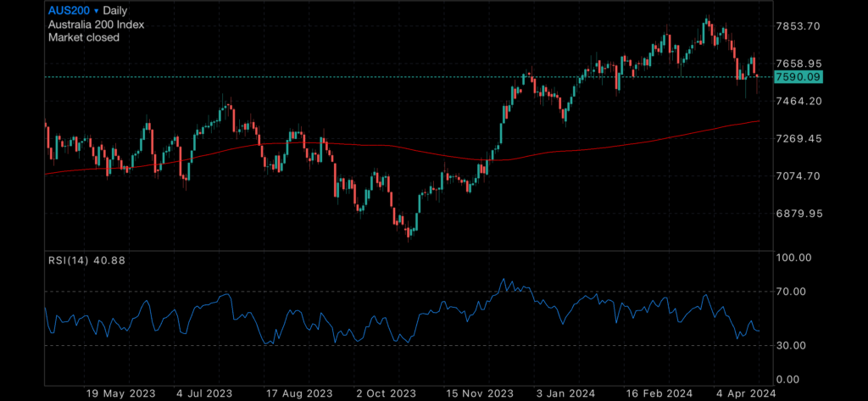Click the 7658.95 price axis label
Viewport: 868px width, 401px height.
(798, 64)
